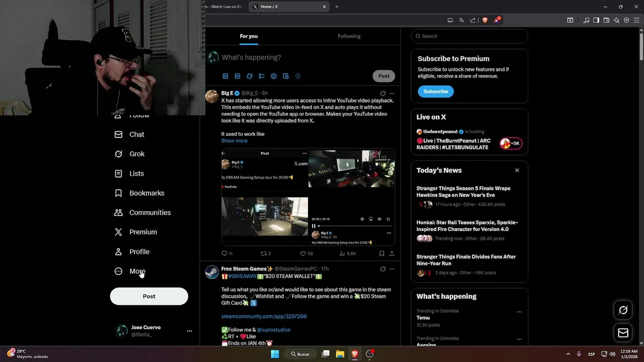
Task: Open more options on Free Steam Games post
Action: (x=392, y=269)
